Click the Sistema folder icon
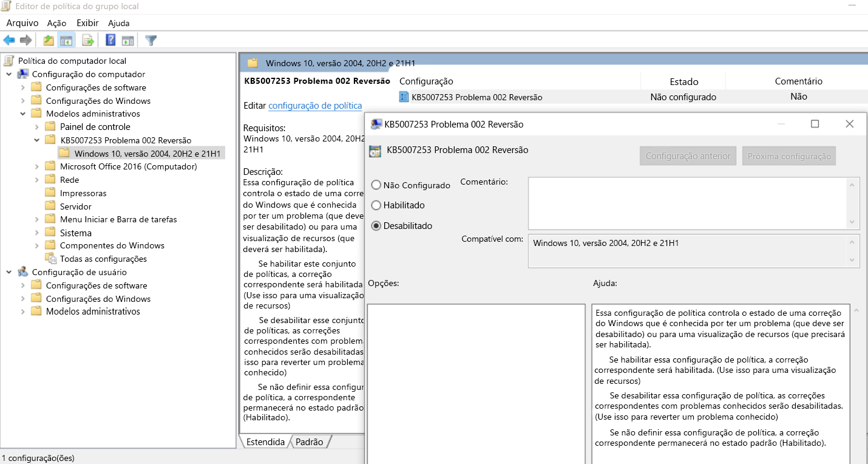Image resolution: width=868 pixels, height=464 pixels. 50,233
